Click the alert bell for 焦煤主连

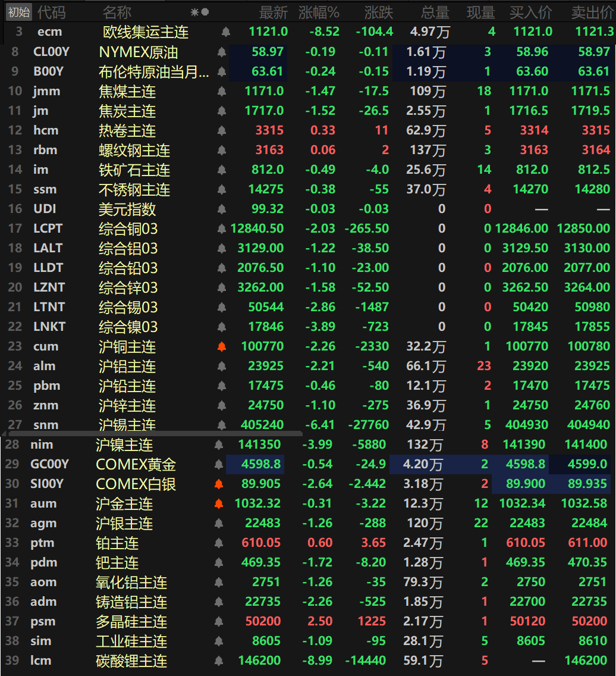[x=222, y=92]
